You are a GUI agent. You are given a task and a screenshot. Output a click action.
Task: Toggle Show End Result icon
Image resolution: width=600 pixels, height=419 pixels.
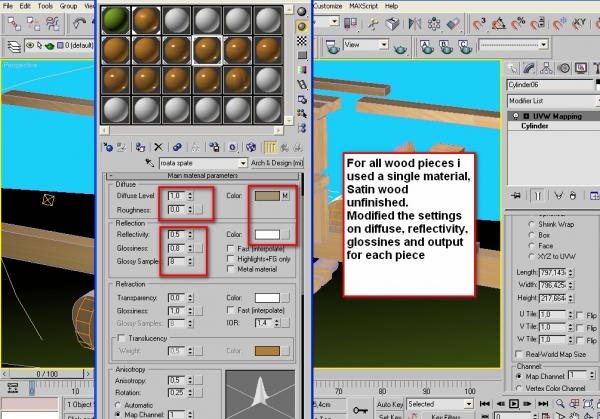pyautogui.click(x=270, y=147)
